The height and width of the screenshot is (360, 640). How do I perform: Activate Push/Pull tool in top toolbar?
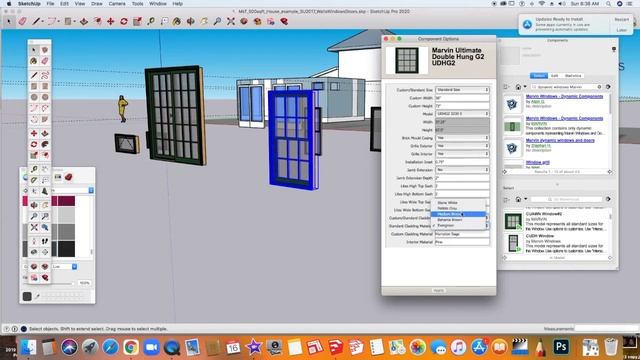[84, 21]
